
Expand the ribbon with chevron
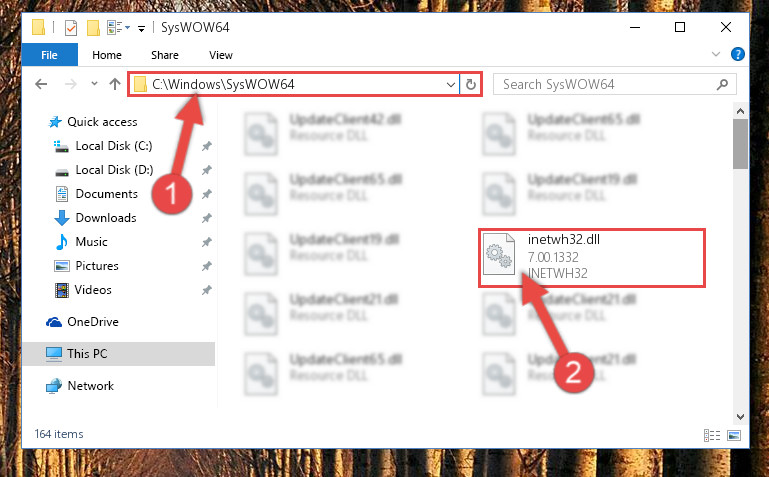point(716,54)
